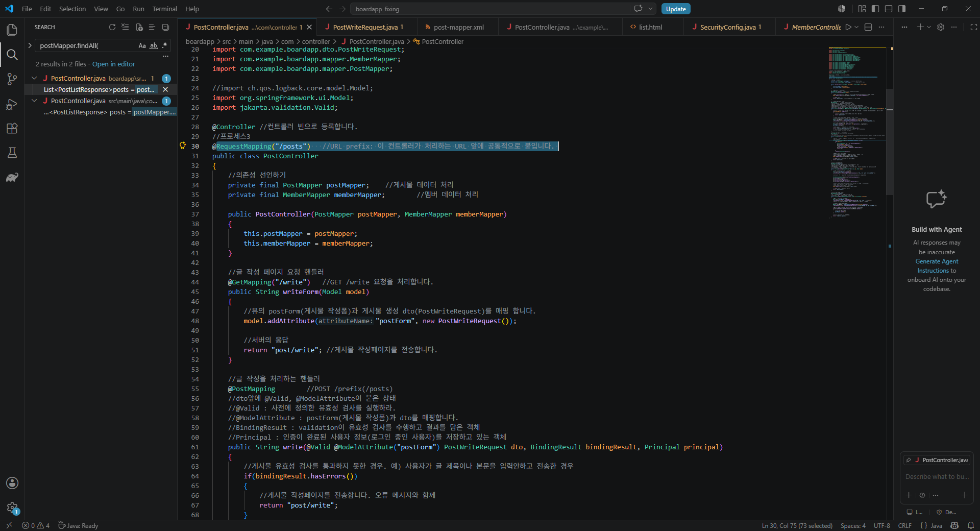Collapse the boardapp\sr... PostController.java result group
The image size is (980, 531).
tap(34, 78)
